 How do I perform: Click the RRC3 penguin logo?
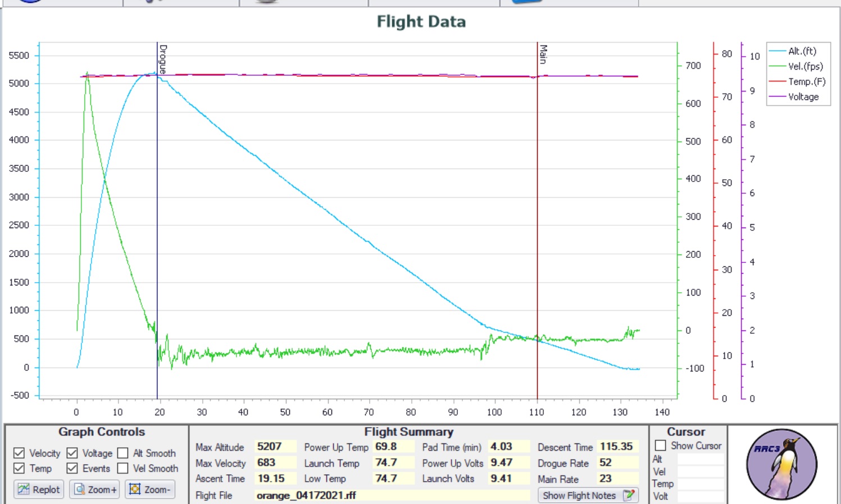[x=781, y=464]
